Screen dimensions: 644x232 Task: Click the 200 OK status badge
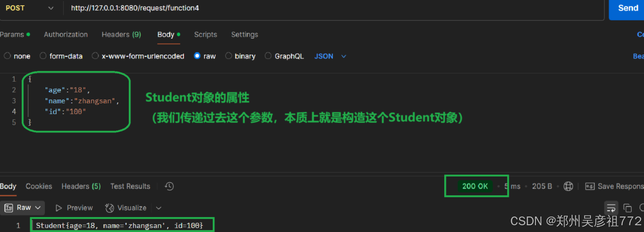point(475,186)
